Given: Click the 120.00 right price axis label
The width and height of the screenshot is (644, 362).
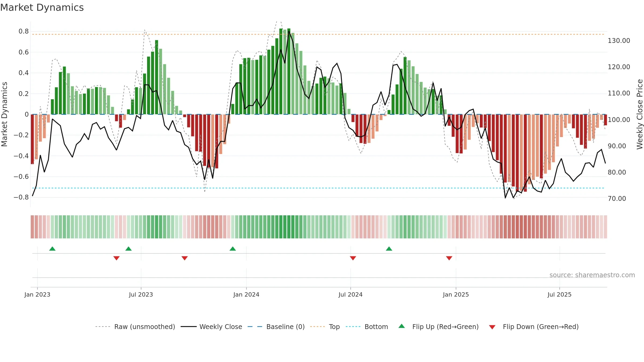Looking at the screenshot, I should (619, 67).
